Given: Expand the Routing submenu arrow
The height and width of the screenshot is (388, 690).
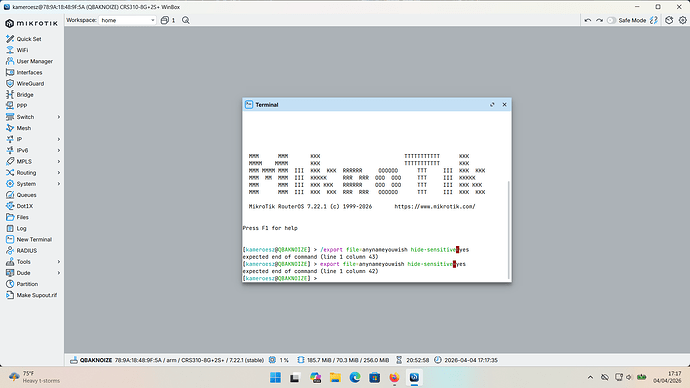Looking at the screenshot, I should coord(59,173).
